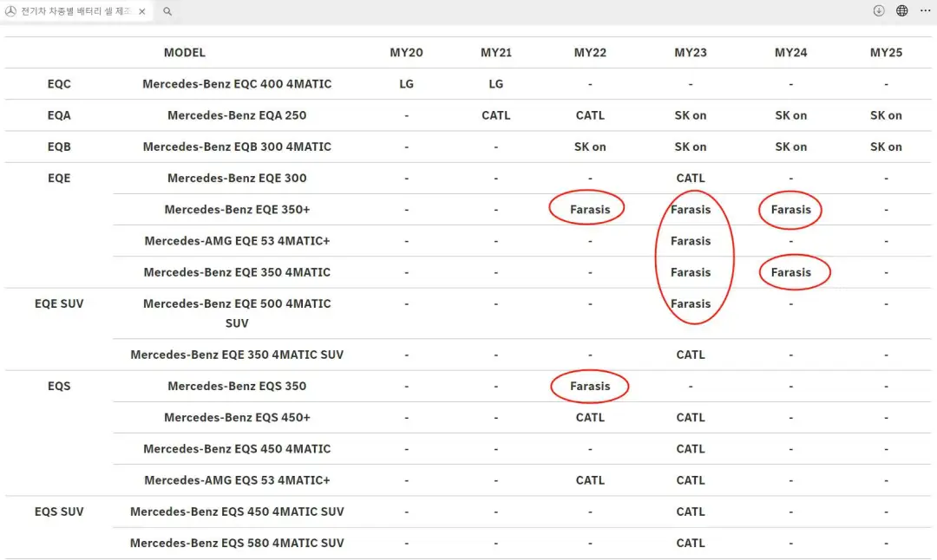Viewport: 937px width, 560px height.
Task: Select the EQE category label
Action: (59, 178)
